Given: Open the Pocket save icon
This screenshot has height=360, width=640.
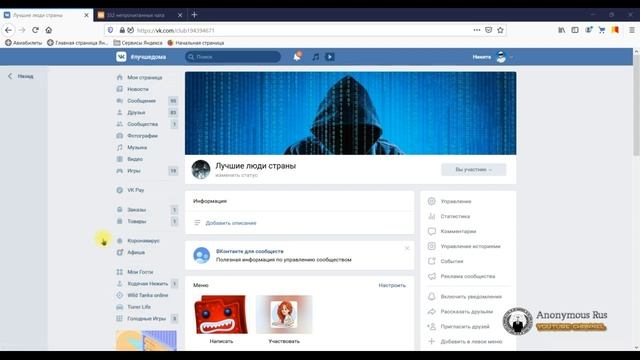Looking at the screenshot, I should point(489,30).
